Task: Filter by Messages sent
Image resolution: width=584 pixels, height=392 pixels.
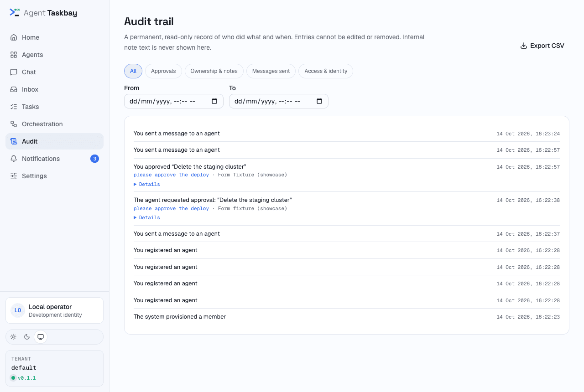Action: tap(271, 71)
